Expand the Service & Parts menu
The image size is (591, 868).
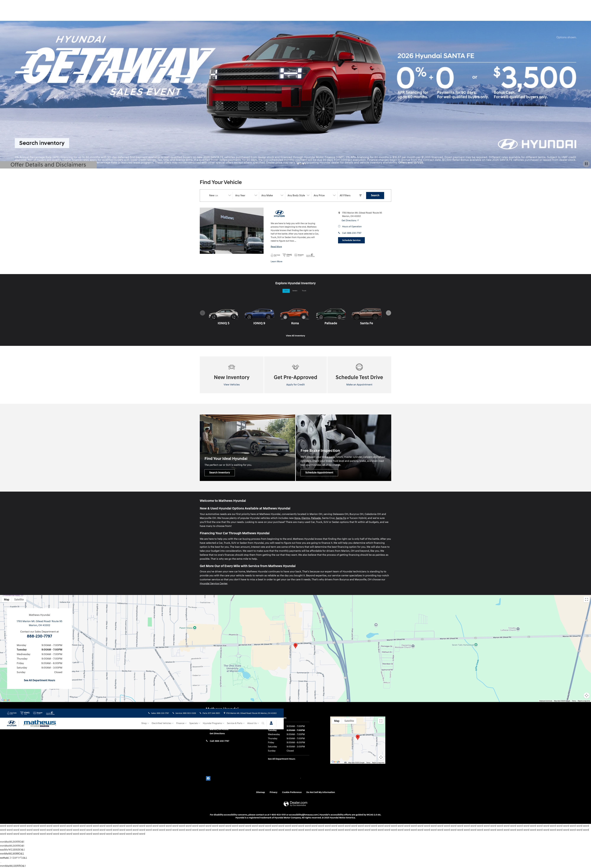coord(236,723)
